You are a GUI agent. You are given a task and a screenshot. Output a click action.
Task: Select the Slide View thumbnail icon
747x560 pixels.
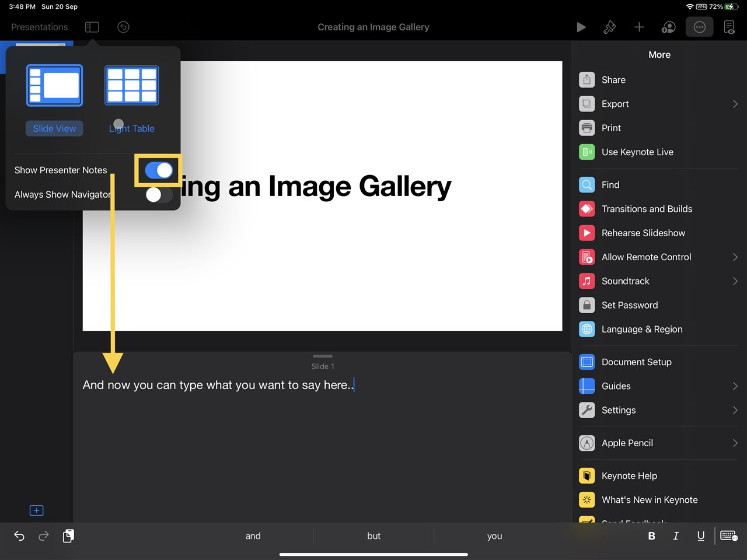pos(54,85)
